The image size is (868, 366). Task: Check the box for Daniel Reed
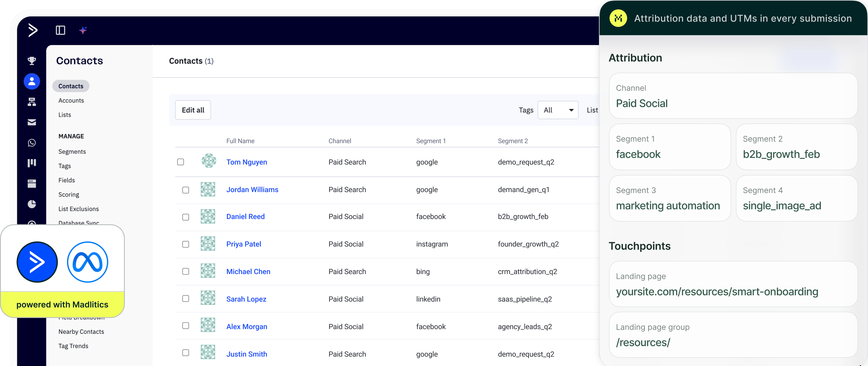point(186,217)
